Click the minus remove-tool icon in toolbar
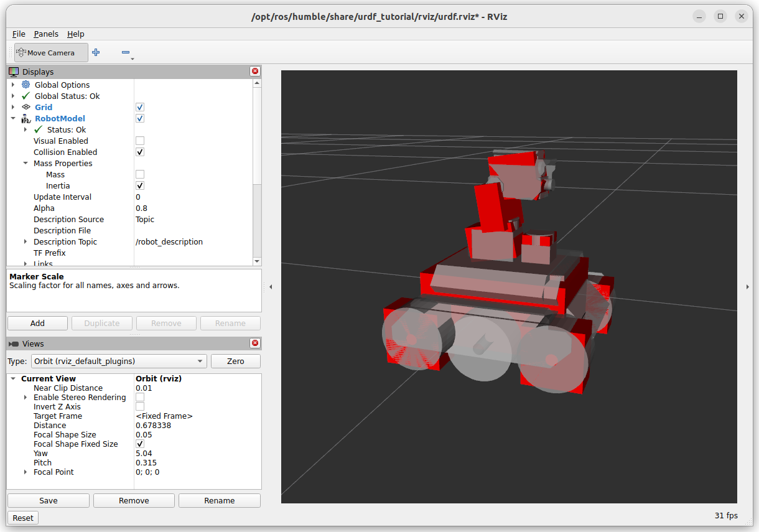The width and height of the screenshot is (759, 532). [x=125, y=53]
